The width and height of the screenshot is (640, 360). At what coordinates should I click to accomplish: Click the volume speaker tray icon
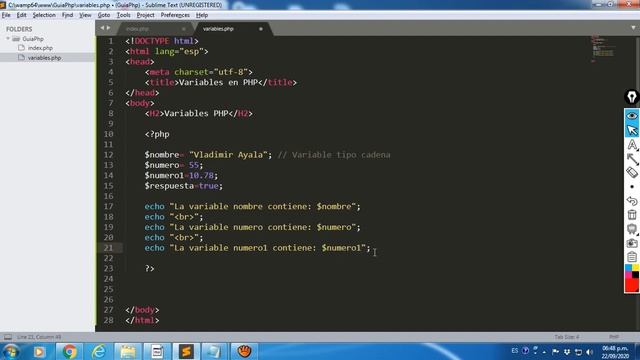589,351
